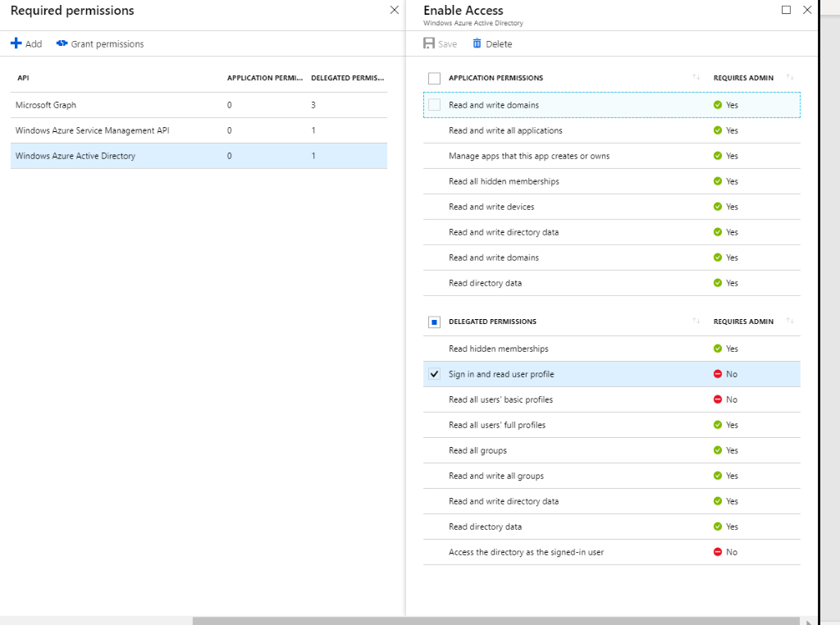The height and width of the screenshot is (625, 840).
Task: Select Read all groups permission
Action: (612, 450)
